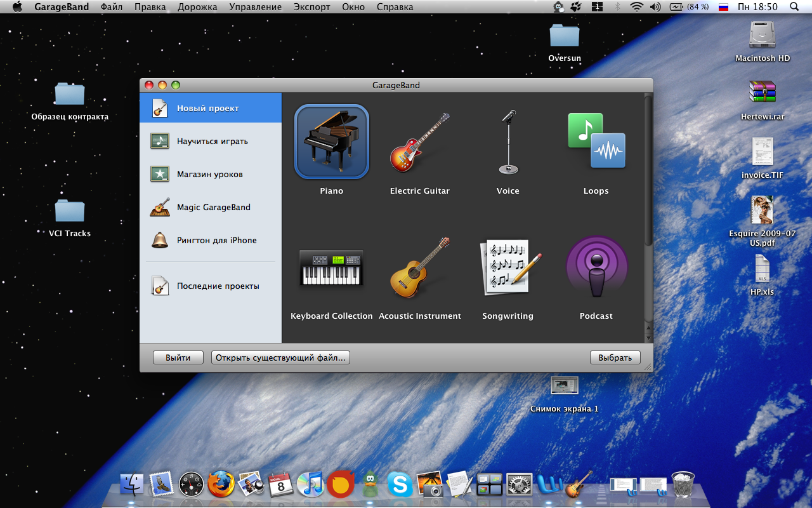Switch input via Russian flag icon
The image size is (812, 508).
point(723,7)
